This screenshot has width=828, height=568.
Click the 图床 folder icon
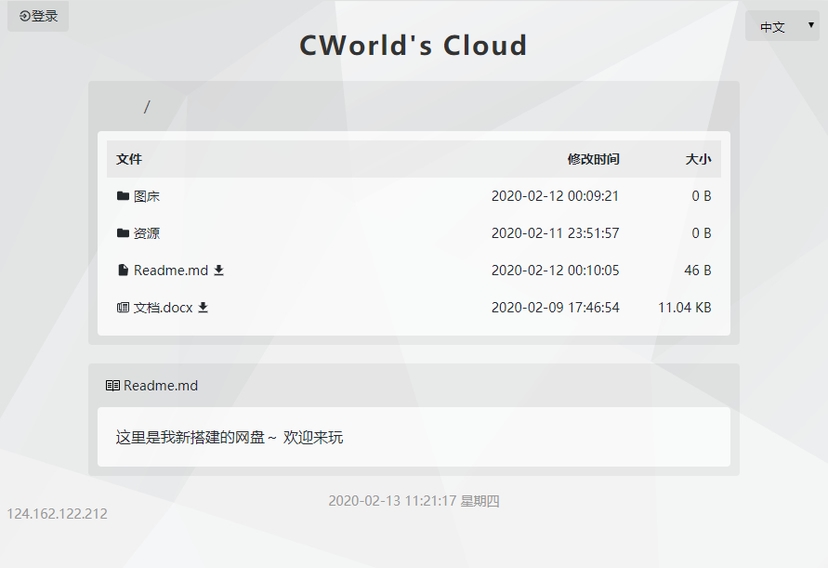pyautogui.click(x=123, y=196)
